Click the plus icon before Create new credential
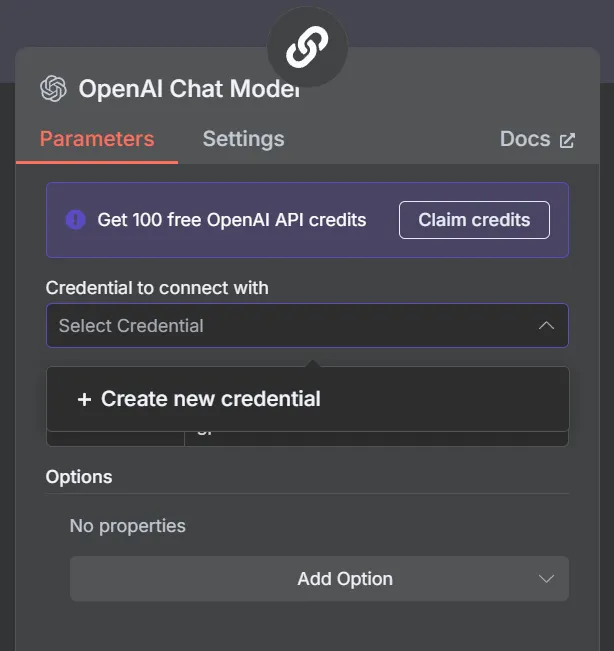Image resolution: width=614 pixels, height=651 pixels. pos(84,399)
